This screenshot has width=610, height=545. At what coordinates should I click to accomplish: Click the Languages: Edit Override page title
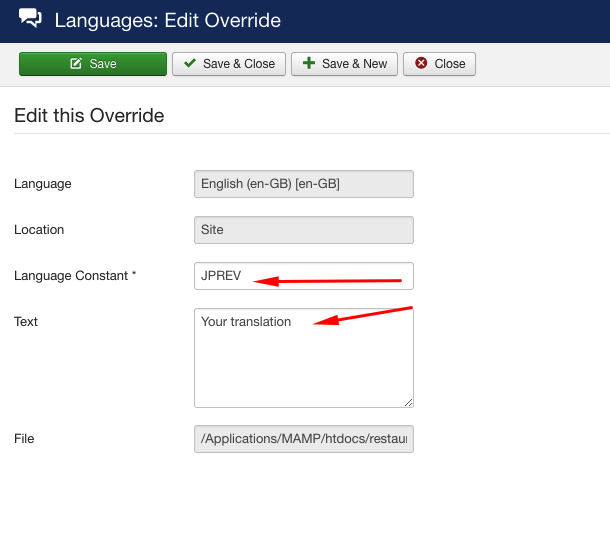(x=167, y=20)
